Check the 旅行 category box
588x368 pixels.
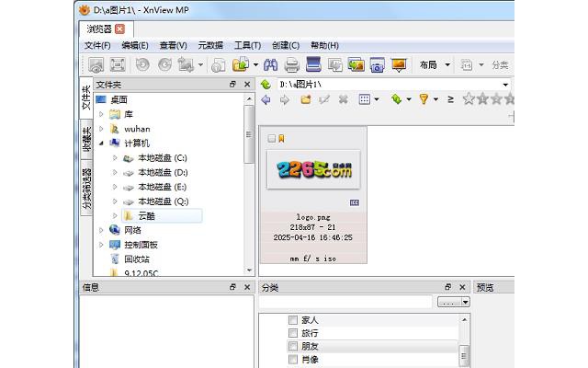tap(293, 333)
